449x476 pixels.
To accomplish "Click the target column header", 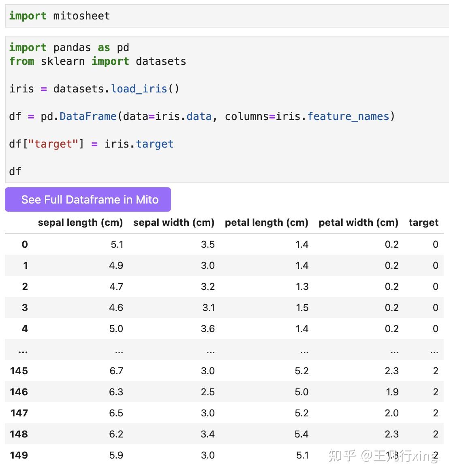I will pos(423,223).
